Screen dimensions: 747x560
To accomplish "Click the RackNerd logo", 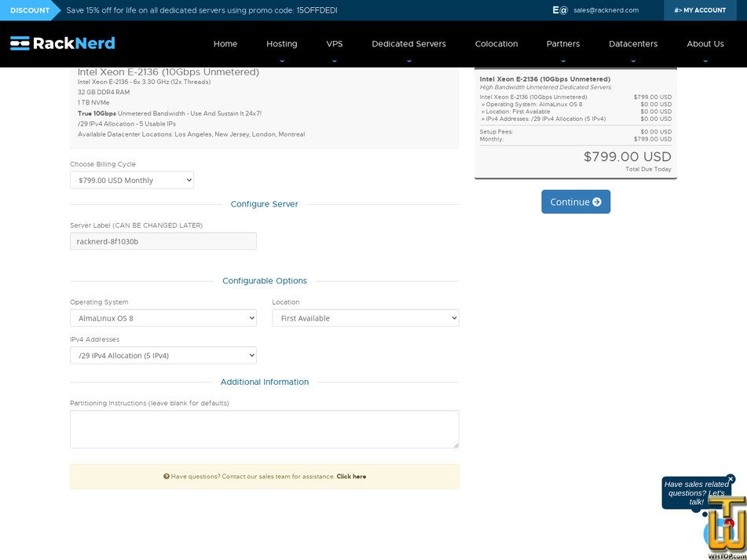I will (61, 43).
